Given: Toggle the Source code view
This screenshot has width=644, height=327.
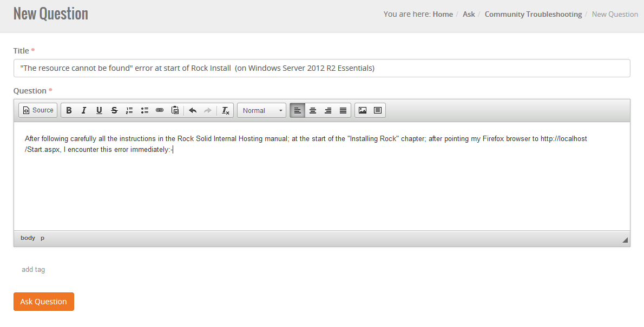Looking at the screenshot, I should point(37,110).
